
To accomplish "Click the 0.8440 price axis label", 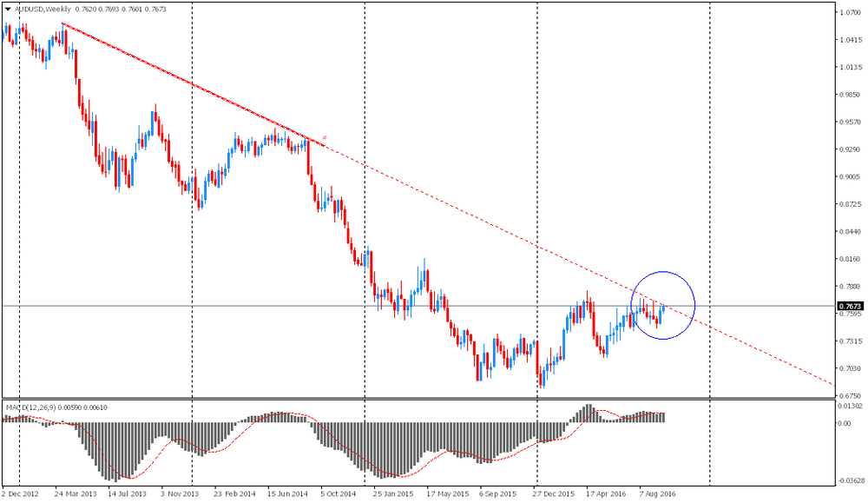I will click(x=851, y=232).
